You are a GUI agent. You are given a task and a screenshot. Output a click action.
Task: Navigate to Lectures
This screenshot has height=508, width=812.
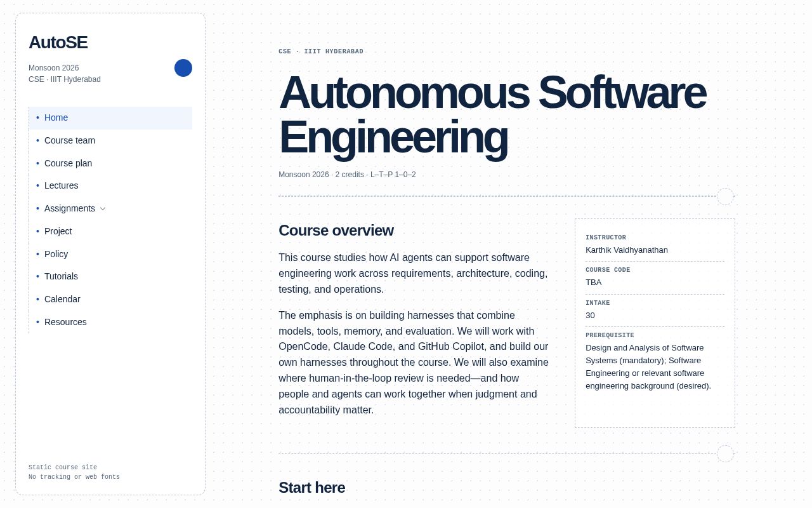tap(110, 185)
